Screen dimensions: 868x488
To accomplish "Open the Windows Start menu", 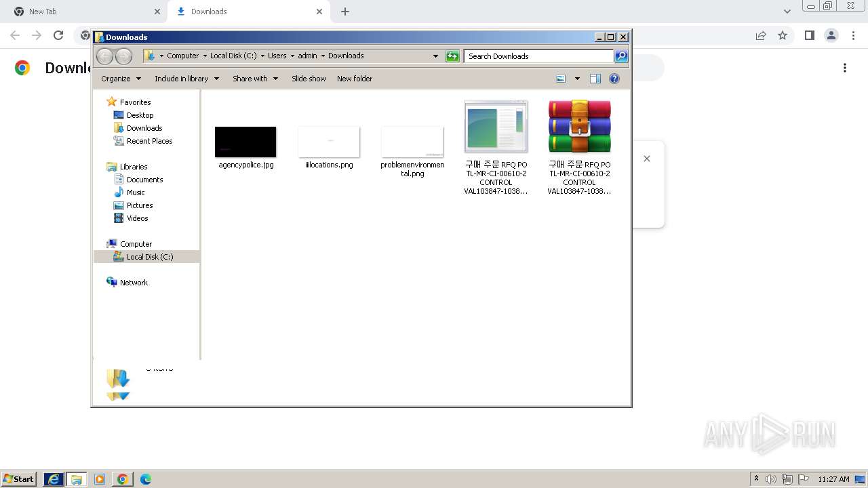I will pyautogui.click(x=19, y=479).
